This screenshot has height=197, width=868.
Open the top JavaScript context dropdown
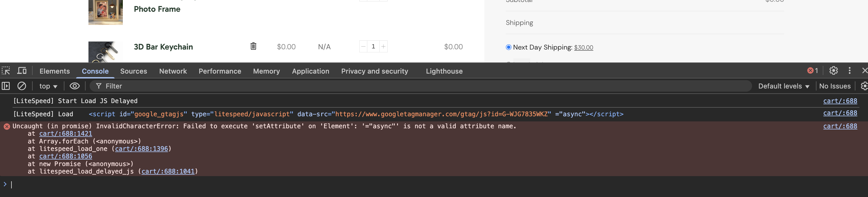click(48, 86)
